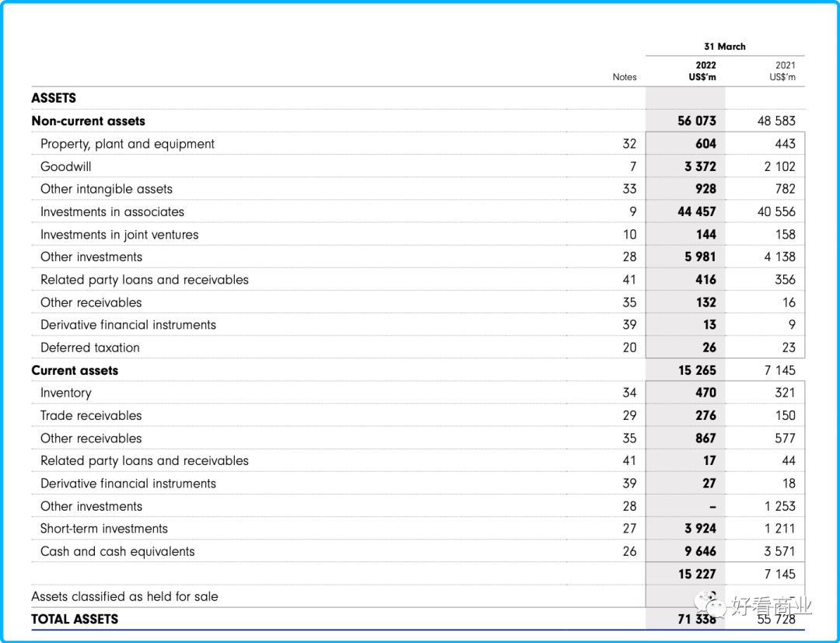Click the 4 138 value for 2021
This screenshot has width=840, height=643.
click(x=780, y=257)
